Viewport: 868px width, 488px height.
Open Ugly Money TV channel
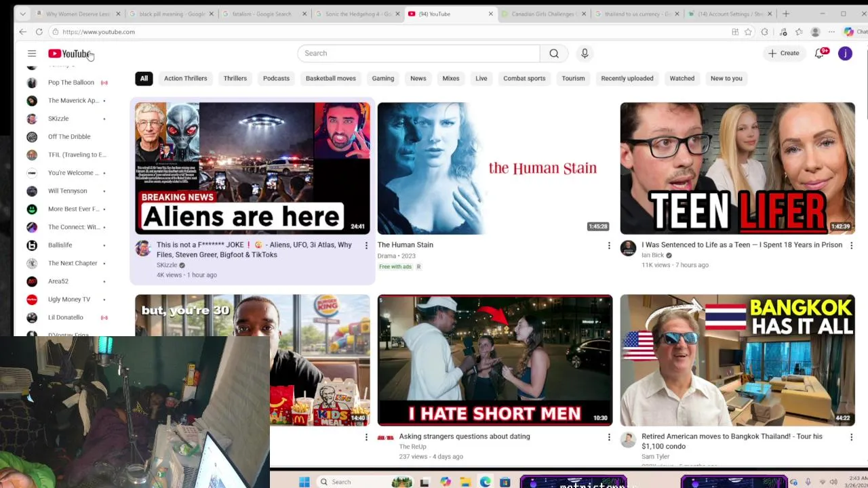pos(68,300)
